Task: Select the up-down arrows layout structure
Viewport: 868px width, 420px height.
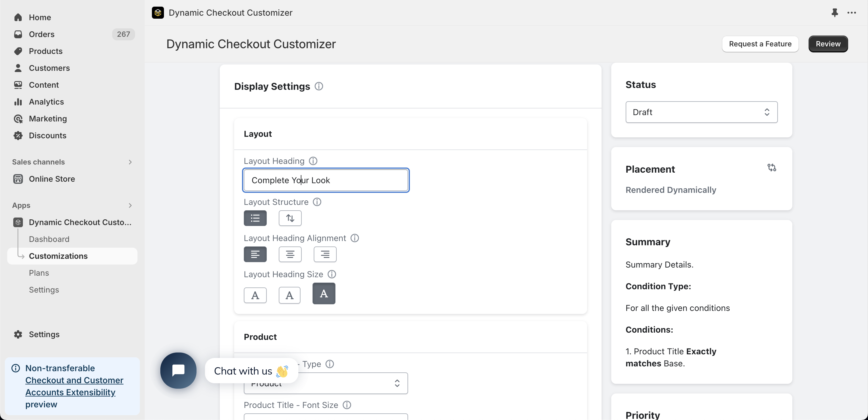Action: point(290,218)
